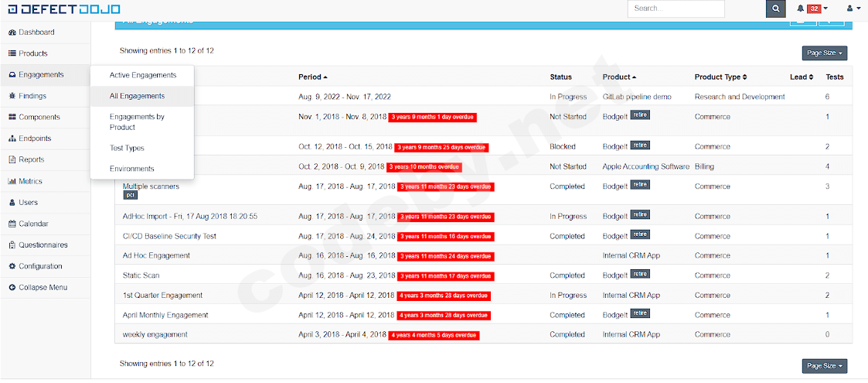Open the top Page Size dropdown
The image size is (868, 383).
[824, 53]
